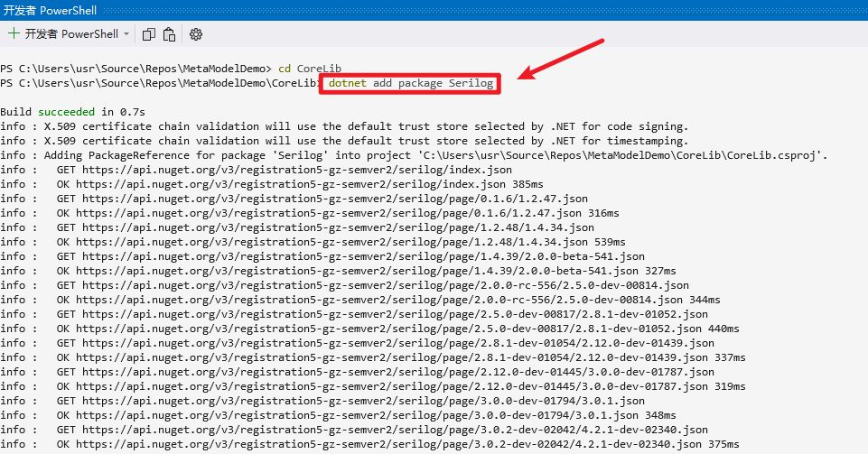Click the GET page/1.2.48/1.4.34.json line
868x454 pixels.
pyautogui.click(x=297, y=227)
